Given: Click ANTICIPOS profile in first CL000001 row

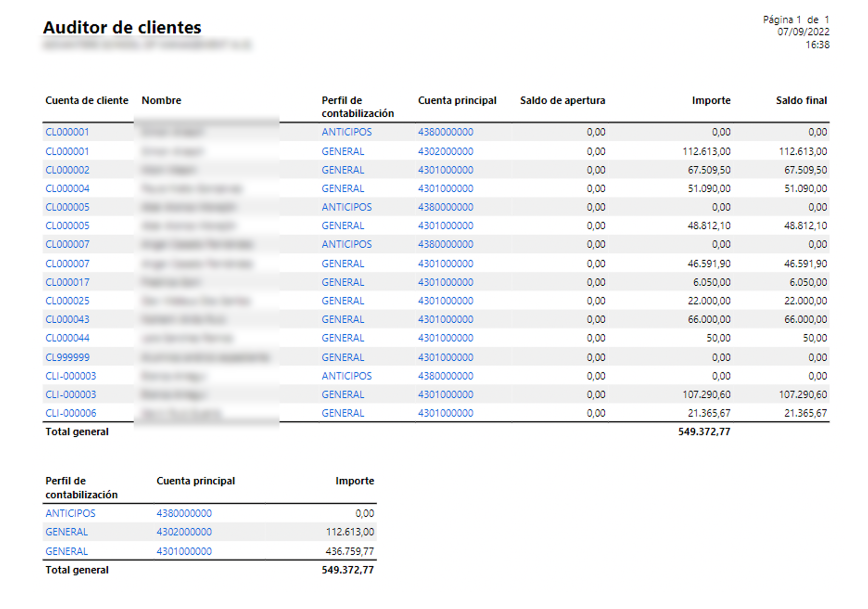Looking at the screenshot, I should [347, 132].
